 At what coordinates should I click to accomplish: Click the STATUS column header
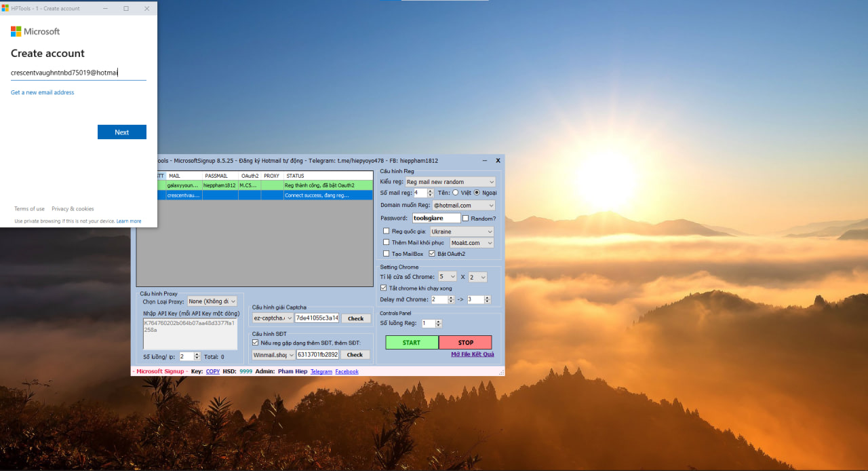(x=328, y=176)
